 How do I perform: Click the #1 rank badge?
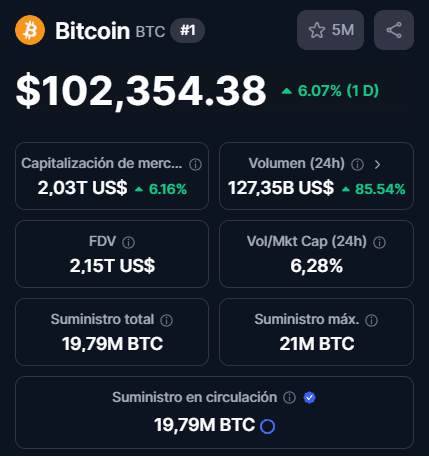(x=187, y=31)
